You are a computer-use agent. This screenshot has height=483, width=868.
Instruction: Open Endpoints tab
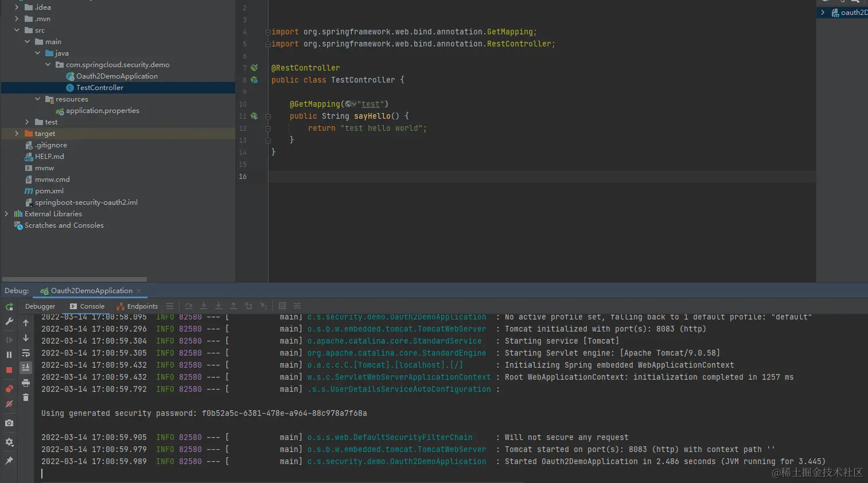pyautogui.click(x=138, y=306)
